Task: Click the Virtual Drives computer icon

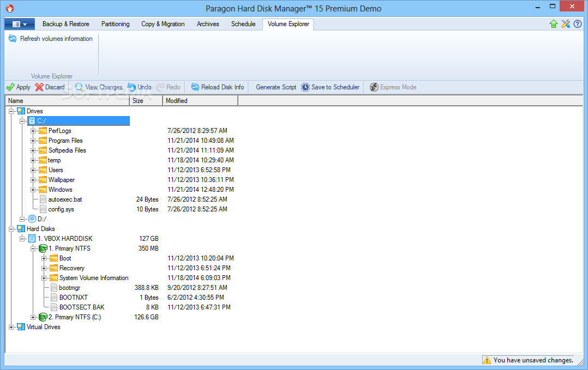Action: pyautogui.click(x=21, y=327)
